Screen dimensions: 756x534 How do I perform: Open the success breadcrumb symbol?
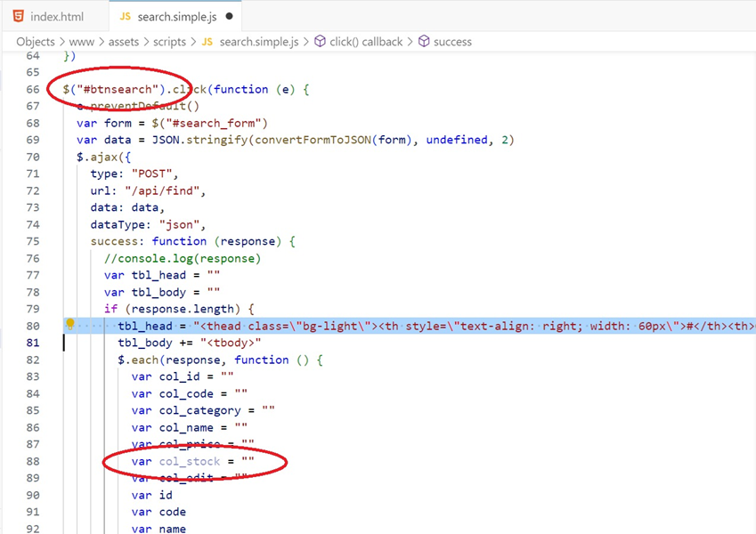[x=452, y=42]
